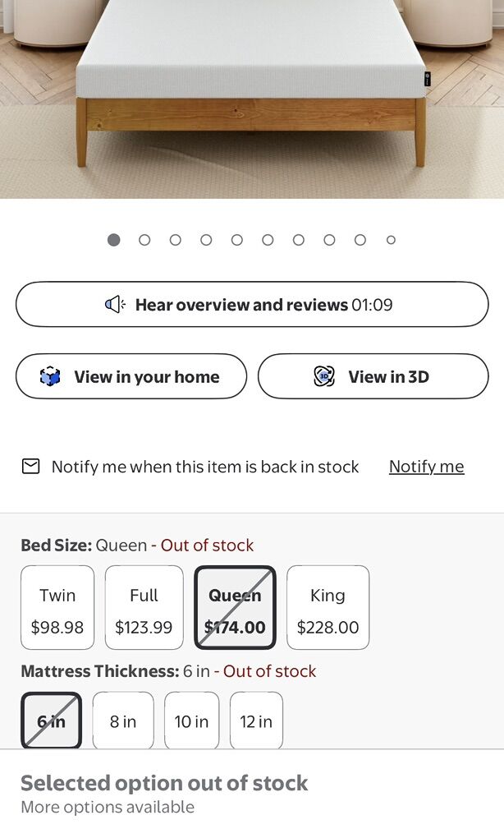Screen dimensions: 504x838
Task: Jump to fifth image carousel dot
Action: coord(237,240)
